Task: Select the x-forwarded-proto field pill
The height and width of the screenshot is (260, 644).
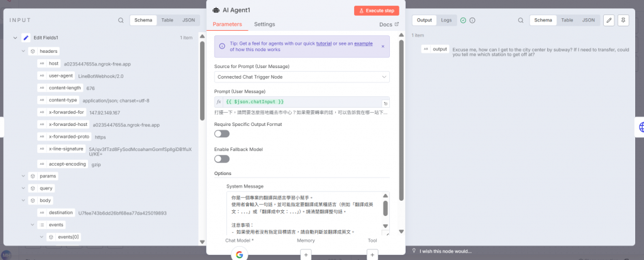Action: [x=65, y=136]
